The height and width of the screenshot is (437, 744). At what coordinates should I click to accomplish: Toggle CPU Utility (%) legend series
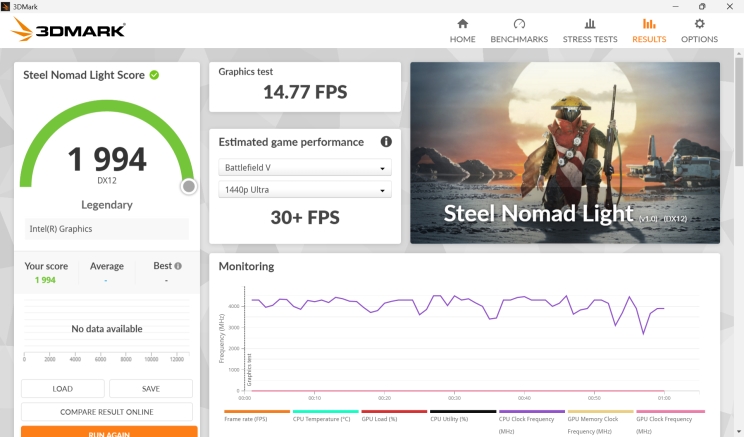click(463, 416)
